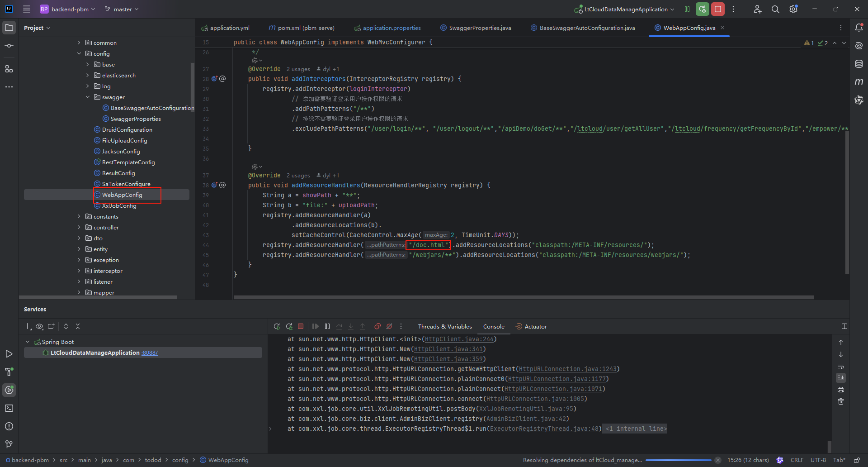Open the Database tool window

coord(859,64)
